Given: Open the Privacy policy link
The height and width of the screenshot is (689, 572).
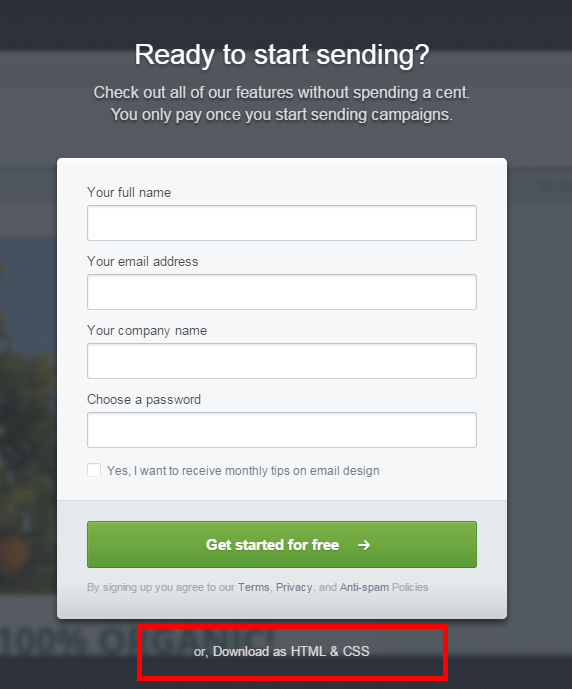Looking at the screenshot, I should 294,587.
